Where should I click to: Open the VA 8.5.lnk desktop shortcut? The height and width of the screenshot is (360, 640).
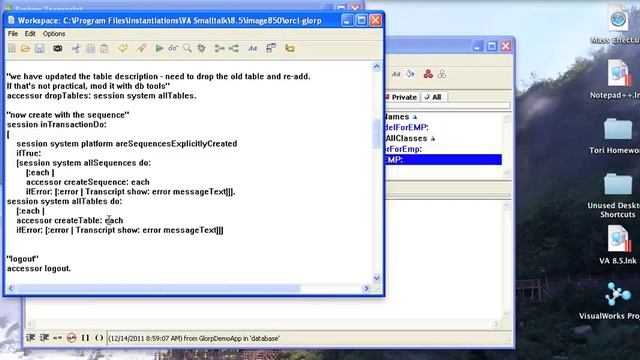coord(618,245)
